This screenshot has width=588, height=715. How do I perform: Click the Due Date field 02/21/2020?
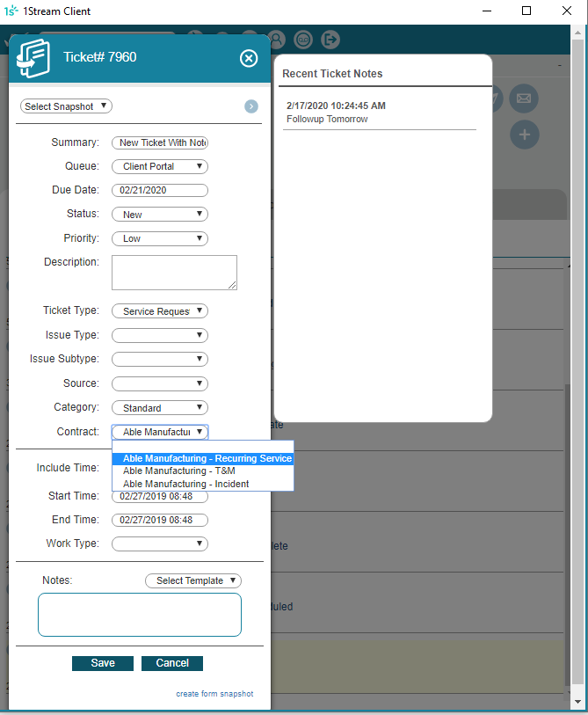[160, 190]
